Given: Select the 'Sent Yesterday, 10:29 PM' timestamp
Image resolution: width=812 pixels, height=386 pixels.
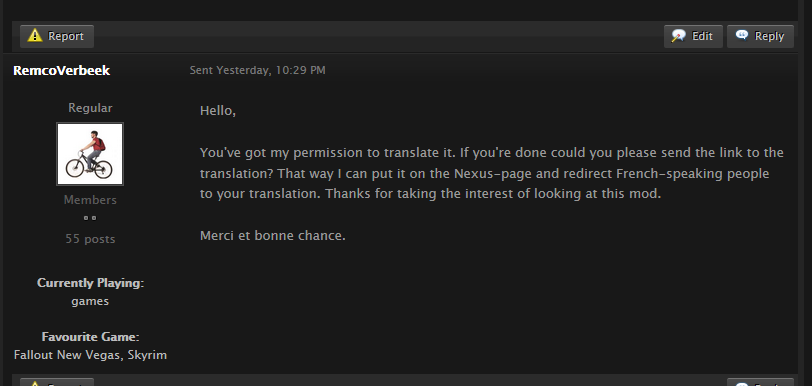Looking at the screenshot, I should [257, 70].
